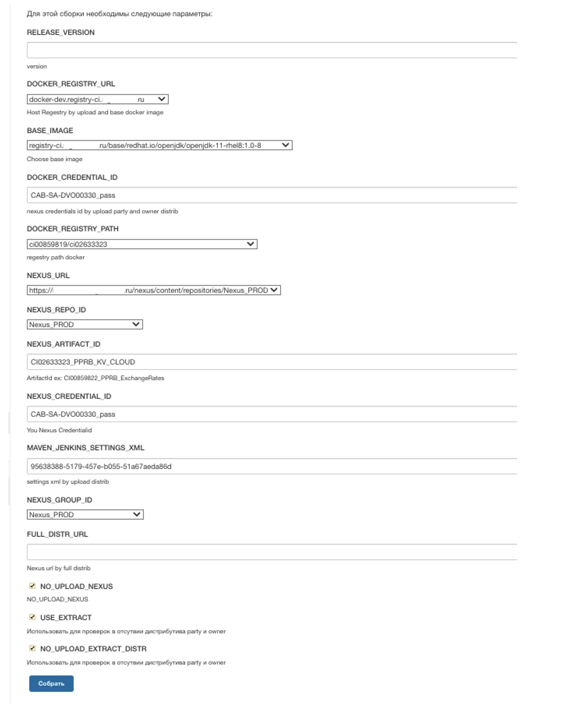Click the arrow of NEXUS_GROUP_ID selector
The image size is (588, 710).
click(x=137, y=514)
